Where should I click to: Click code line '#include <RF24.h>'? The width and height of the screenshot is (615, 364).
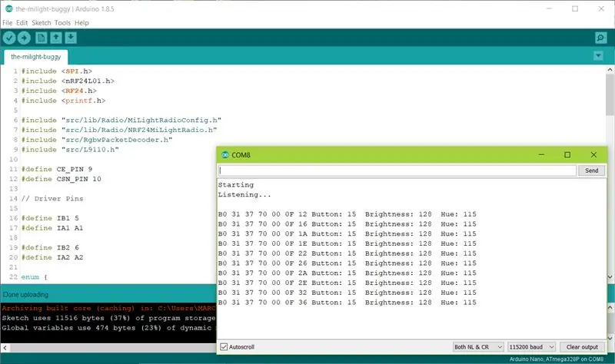[59, 91]
